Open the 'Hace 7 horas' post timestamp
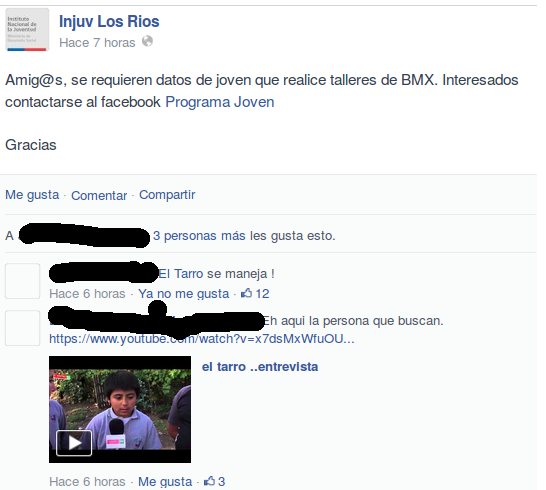 pyautogui.click(x=97, y=43)
